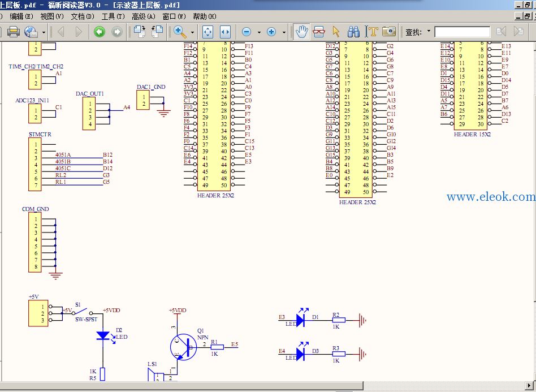Select the magnifier Zoom In tool
This screenshot has height=392, width=536.
(180, 32)
